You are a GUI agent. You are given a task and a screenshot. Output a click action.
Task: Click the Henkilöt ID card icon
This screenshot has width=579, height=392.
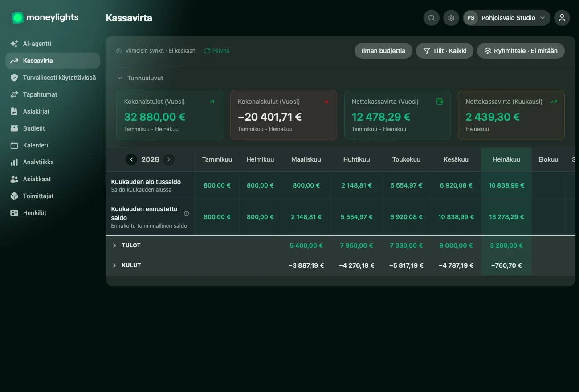pyautogui.click(x=14, y=213)
